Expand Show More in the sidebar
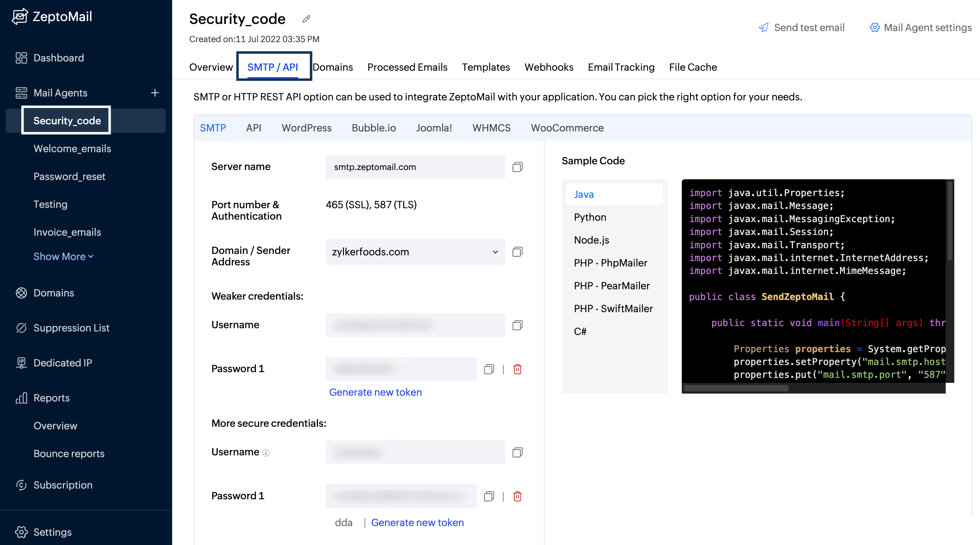This screenshot has height=545, width=980. pyautogui.click(x=63, y=256)
